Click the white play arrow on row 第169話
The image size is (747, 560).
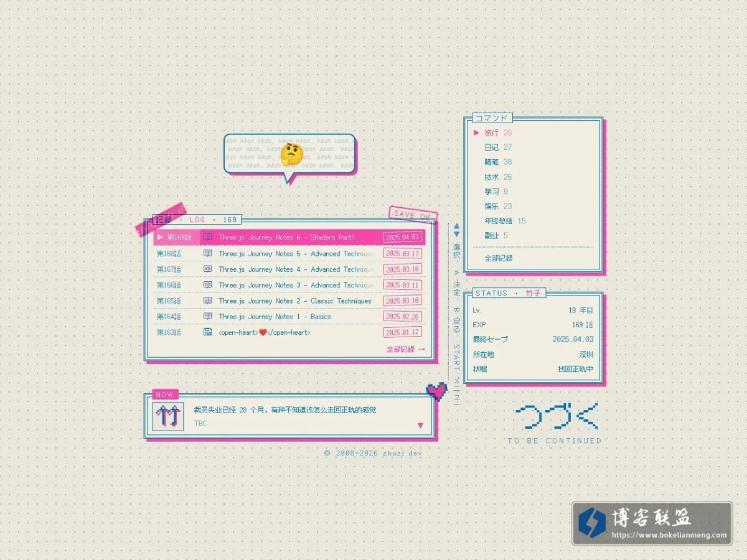(160, 237)
